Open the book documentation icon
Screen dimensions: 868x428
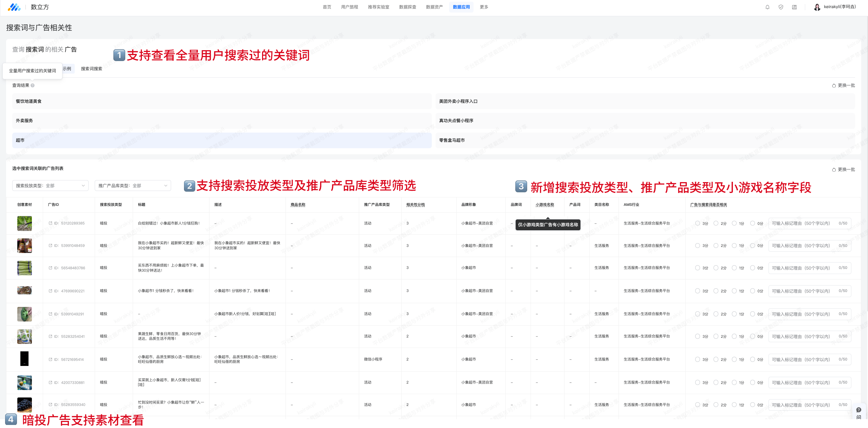click(794, 7)
